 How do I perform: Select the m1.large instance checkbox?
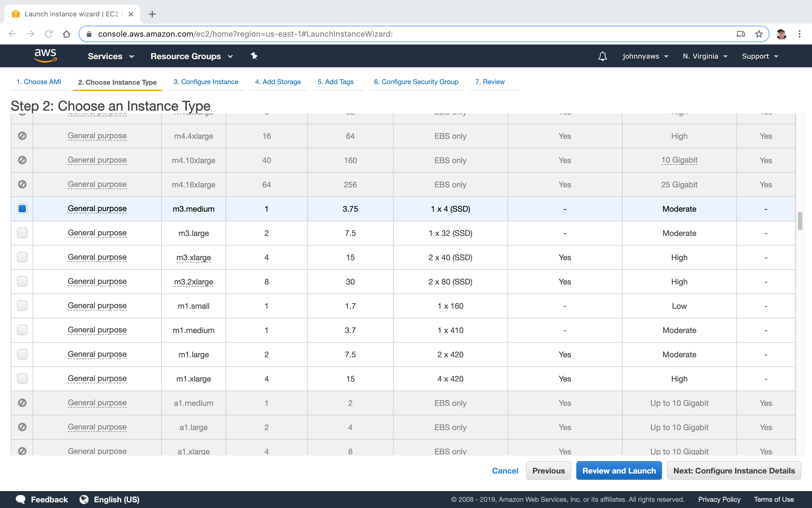tap(22, 354)
